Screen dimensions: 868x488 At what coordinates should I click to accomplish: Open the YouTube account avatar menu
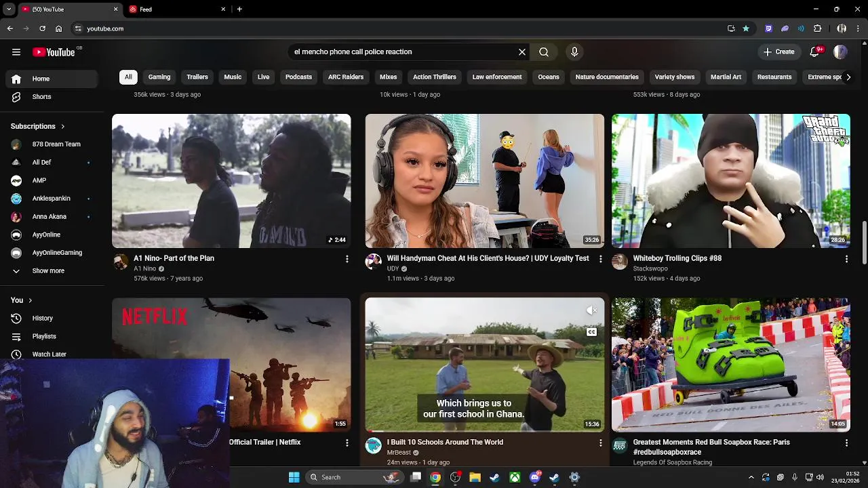pos(840,52)
